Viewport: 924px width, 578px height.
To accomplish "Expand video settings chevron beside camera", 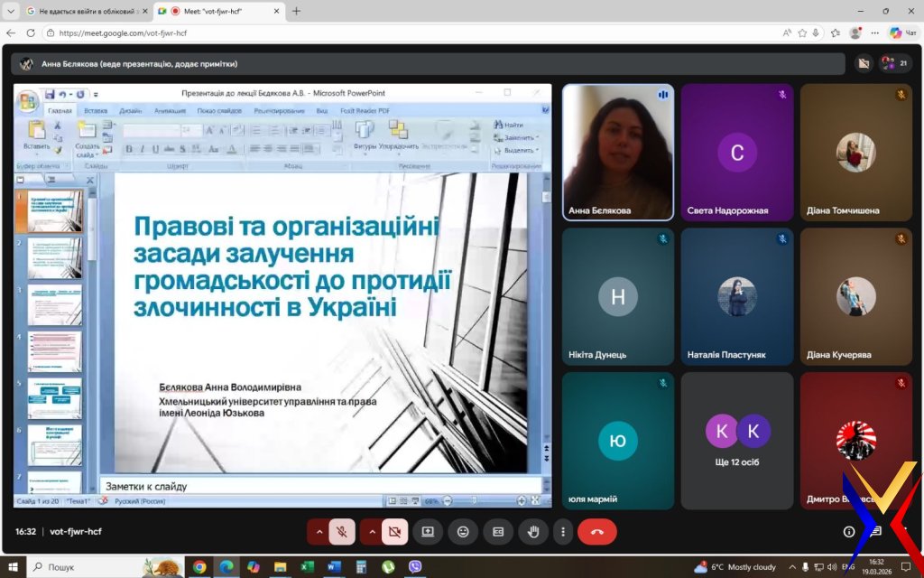I will tap(371, 532).
